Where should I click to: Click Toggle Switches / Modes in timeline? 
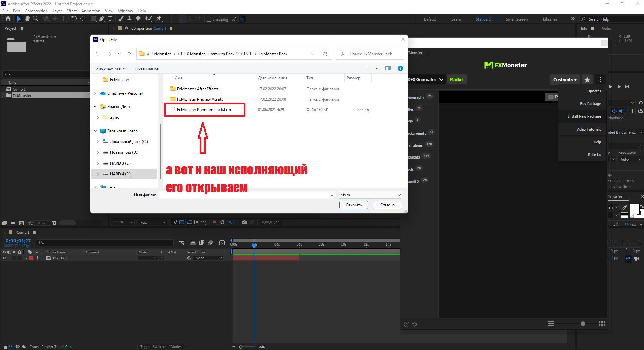(161, 347)
